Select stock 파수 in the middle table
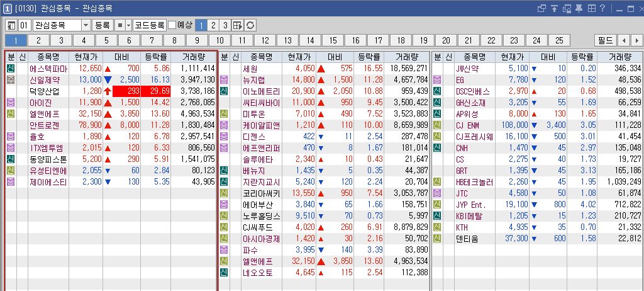Viewport: 644px width, 291px height. coord(250,249)
